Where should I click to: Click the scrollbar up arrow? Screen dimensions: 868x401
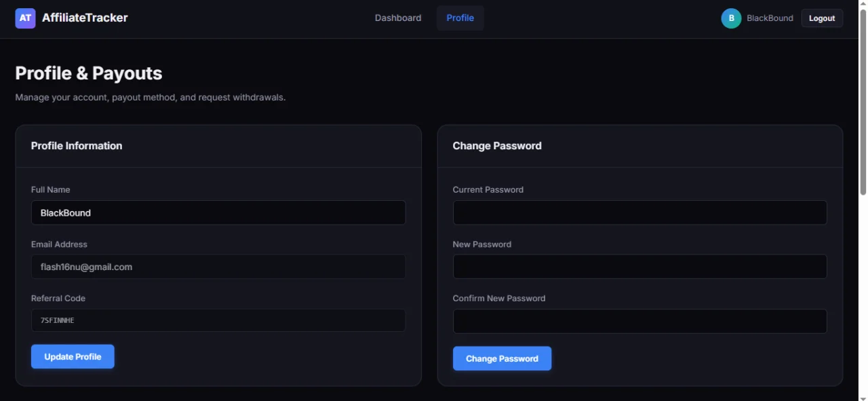click(863, 5)
